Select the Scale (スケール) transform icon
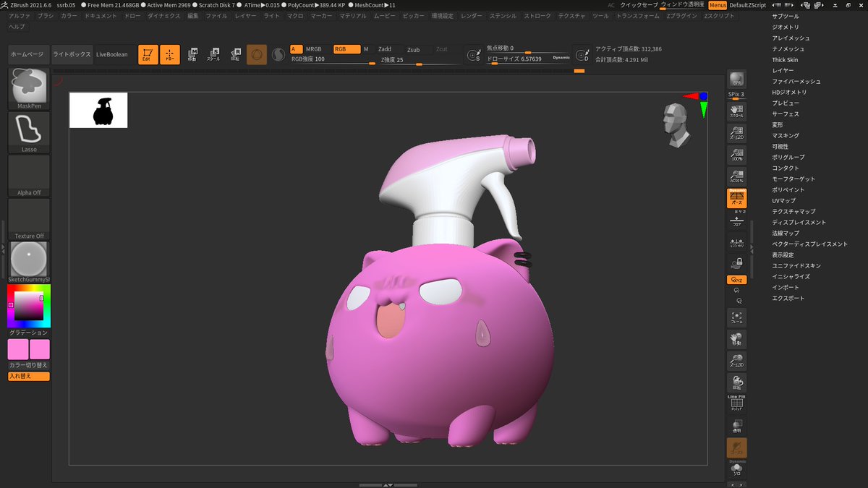The image size is (868, 488). pyautogui.click(x=214, y=54)
